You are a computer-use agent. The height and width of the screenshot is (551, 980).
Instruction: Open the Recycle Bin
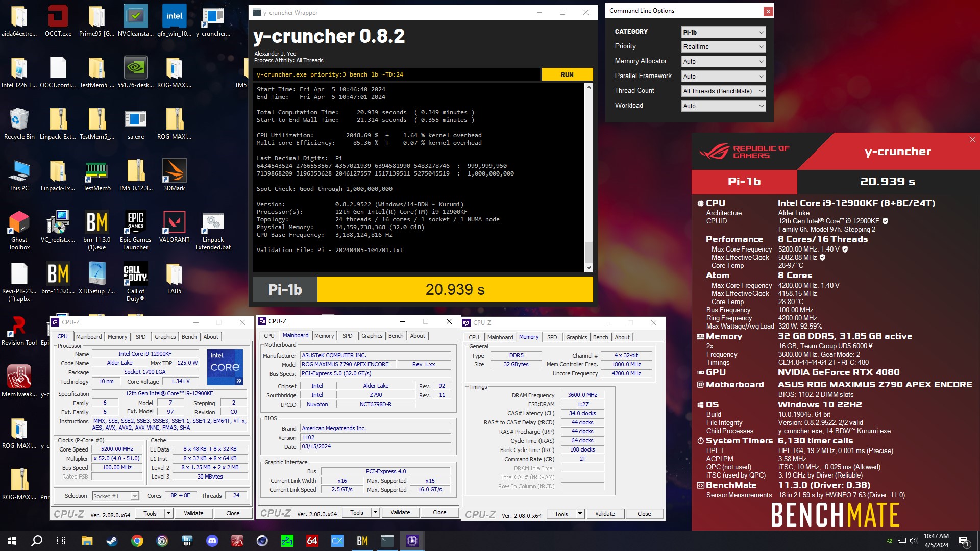(19, 124)
